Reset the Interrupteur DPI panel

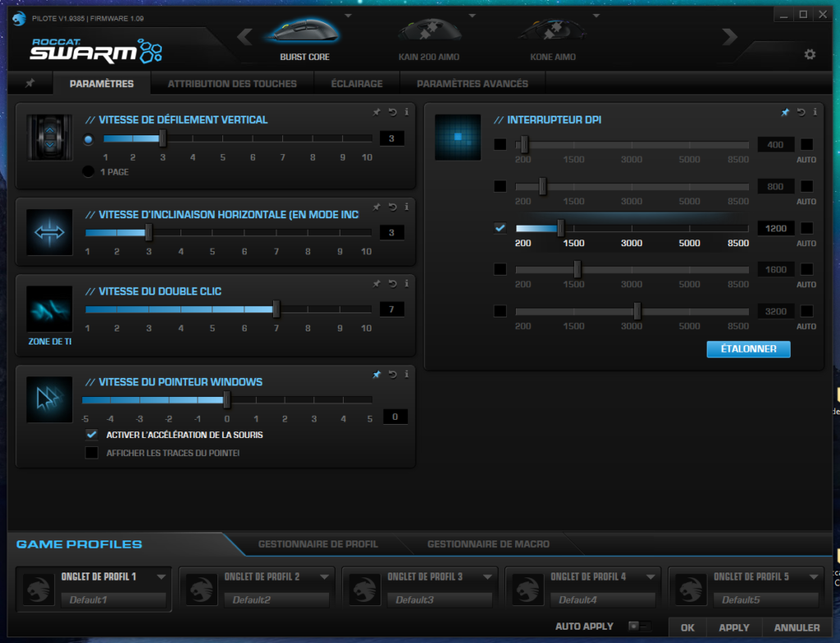pos(801,112)
